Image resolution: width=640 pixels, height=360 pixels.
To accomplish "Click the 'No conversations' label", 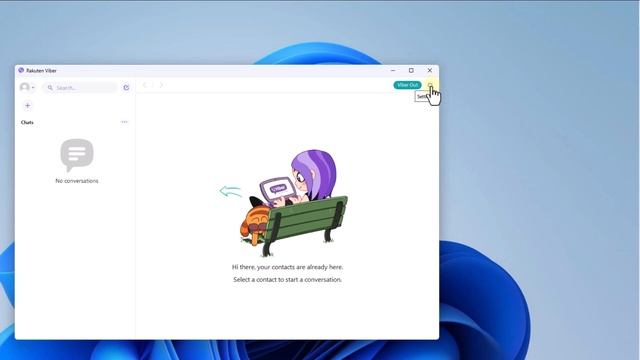I will pyautogui.click(x=77, y=181).
